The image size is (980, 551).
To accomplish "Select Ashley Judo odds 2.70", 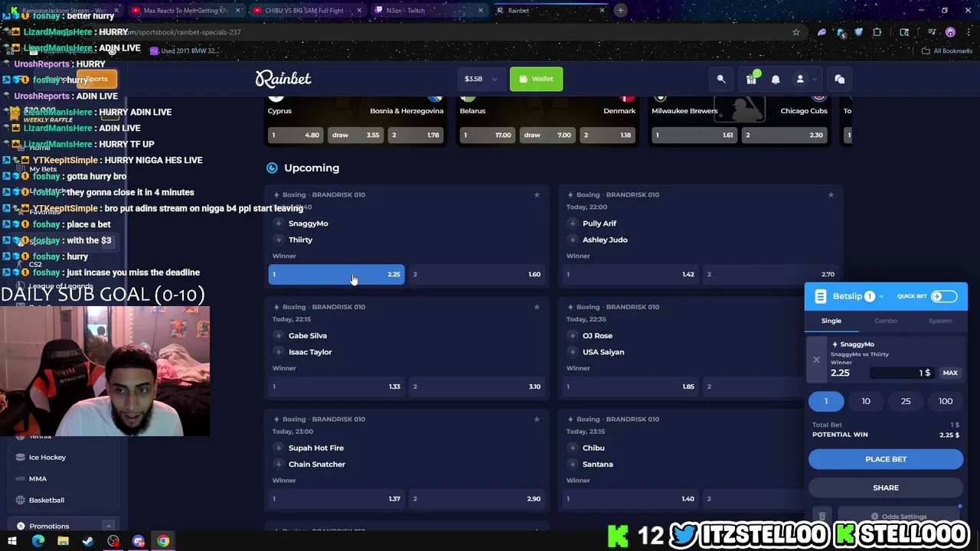I will coord(771,274).
